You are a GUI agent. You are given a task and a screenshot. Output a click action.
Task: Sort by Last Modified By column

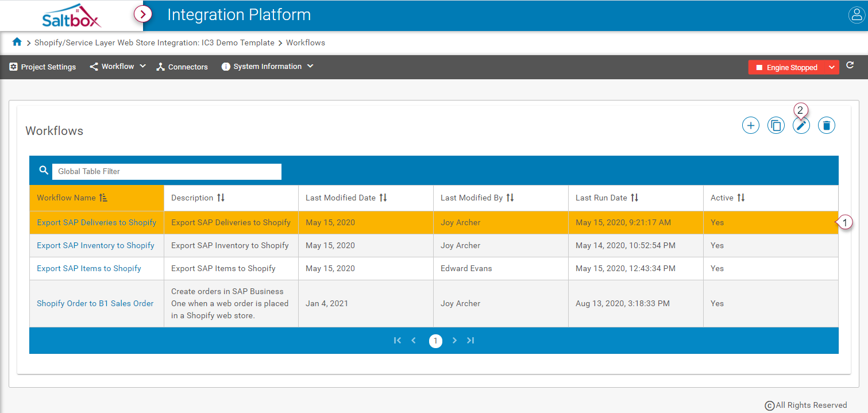(x=501, y=198)
